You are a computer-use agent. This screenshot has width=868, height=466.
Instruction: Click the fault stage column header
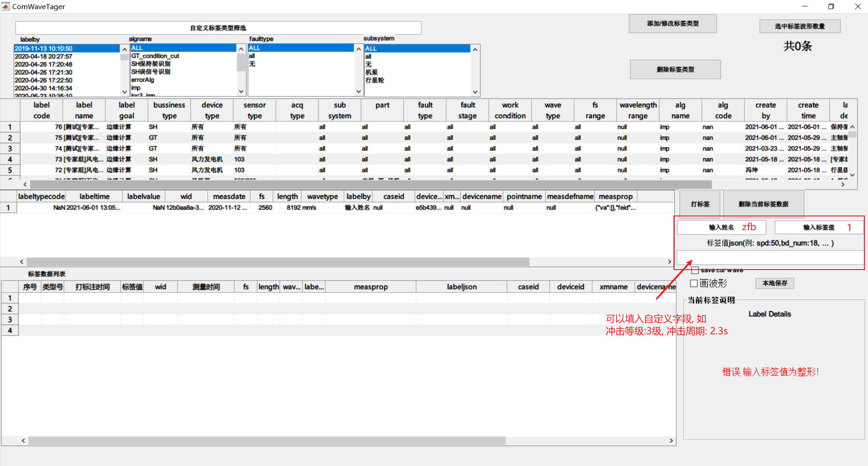pyautogui.click(x=468, y=110)
